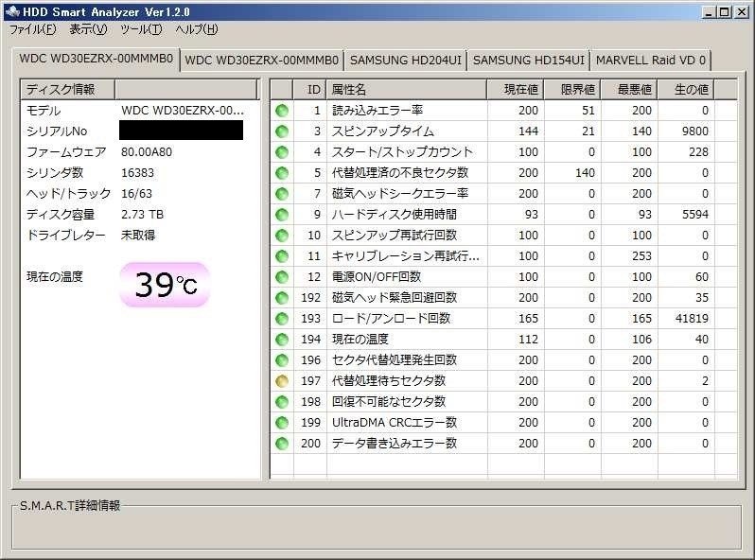Click the 39℃ temperature display

165,285
